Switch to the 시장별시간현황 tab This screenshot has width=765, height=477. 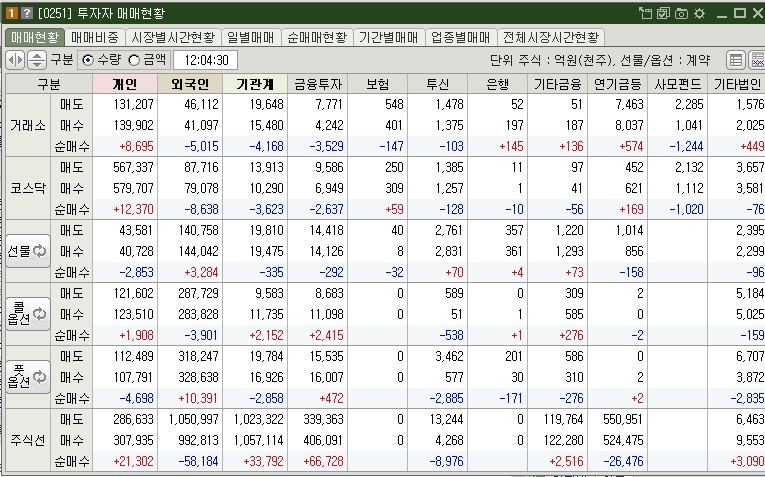click(x=173, y=37)
